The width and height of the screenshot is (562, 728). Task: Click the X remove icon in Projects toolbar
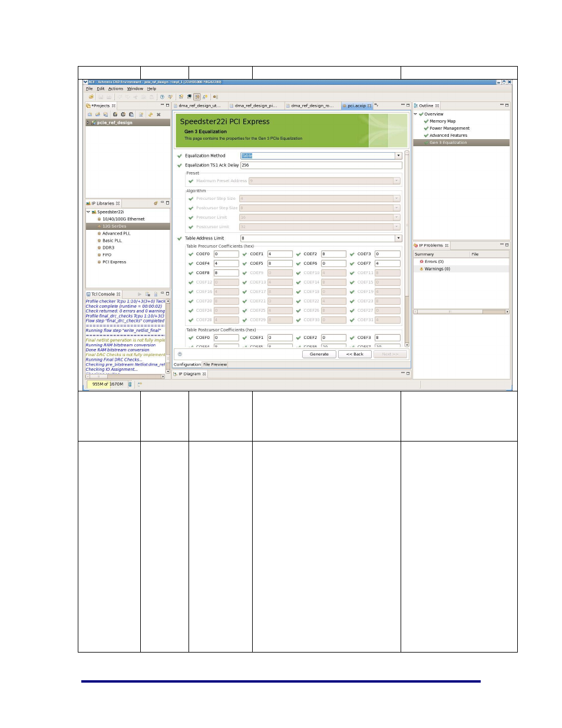coord(158,114)
